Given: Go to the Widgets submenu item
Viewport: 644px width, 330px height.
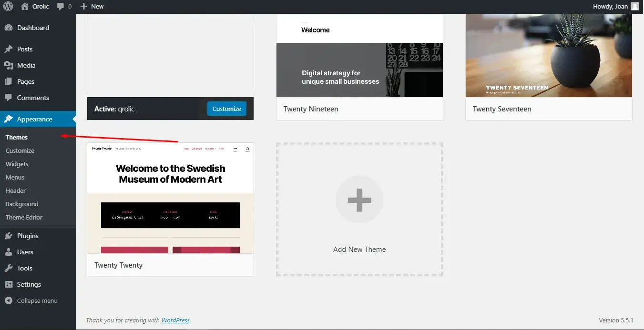Looking at the screenshot, I should (x=17, y=164).
